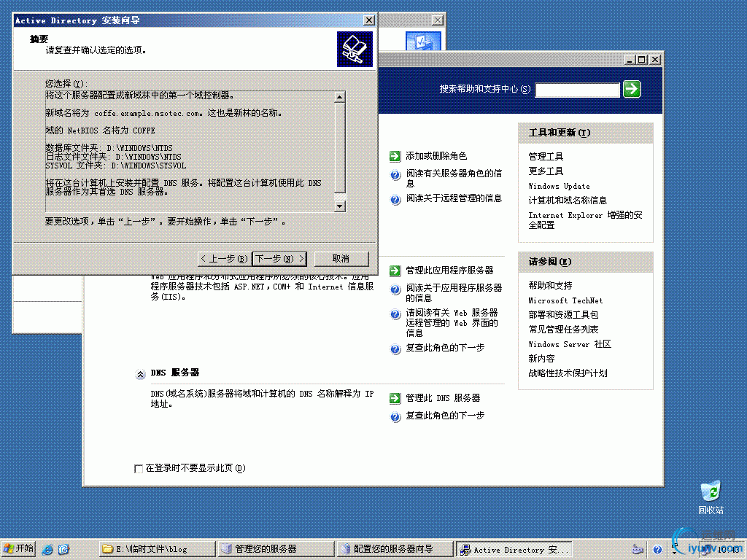Open 添加或删除角色 link
This screenshot has height=560, width=747.
click(436, 156)
